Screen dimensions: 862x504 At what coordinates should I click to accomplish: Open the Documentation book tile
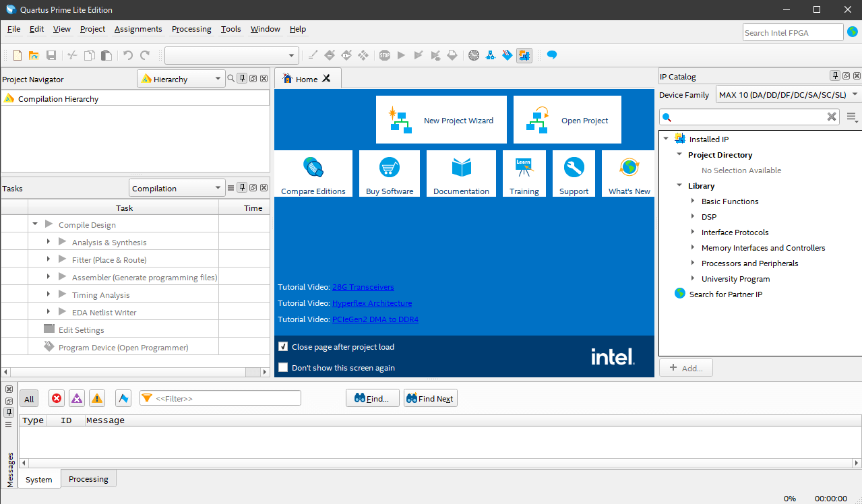coord(461,174)
